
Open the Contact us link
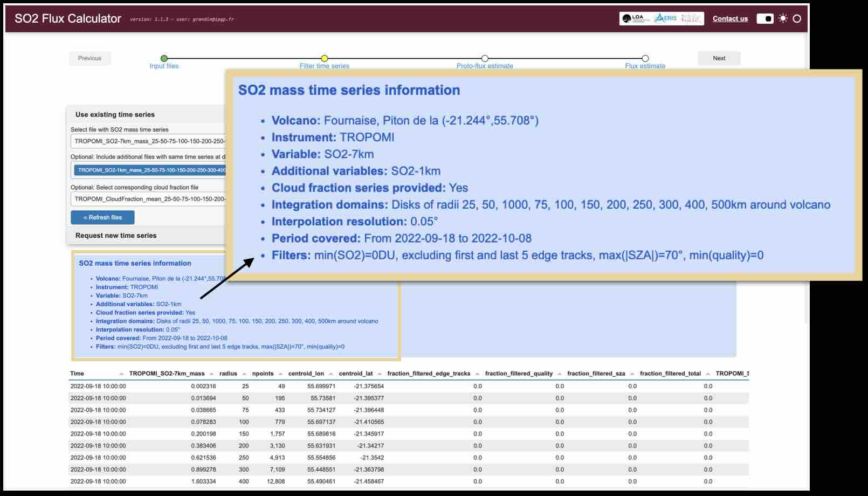click(x=730, y=18)
